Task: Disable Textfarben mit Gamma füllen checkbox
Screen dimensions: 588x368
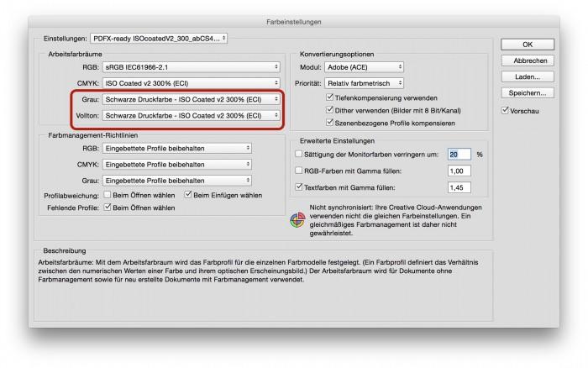Action: pyautogui.click(x=298, y=187)
